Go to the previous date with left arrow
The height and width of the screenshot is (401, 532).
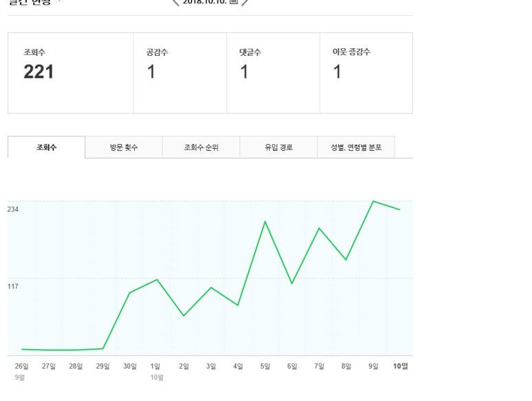coord(175,2)
